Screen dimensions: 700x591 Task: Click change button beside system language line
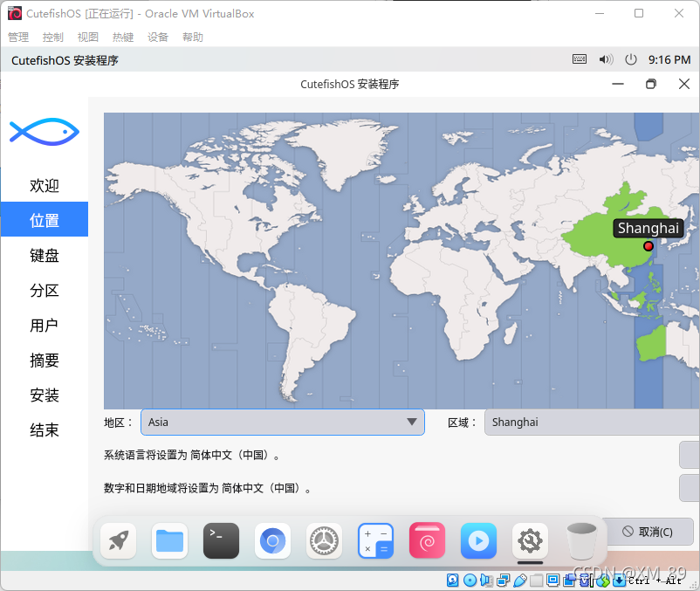tap(690, 455)
